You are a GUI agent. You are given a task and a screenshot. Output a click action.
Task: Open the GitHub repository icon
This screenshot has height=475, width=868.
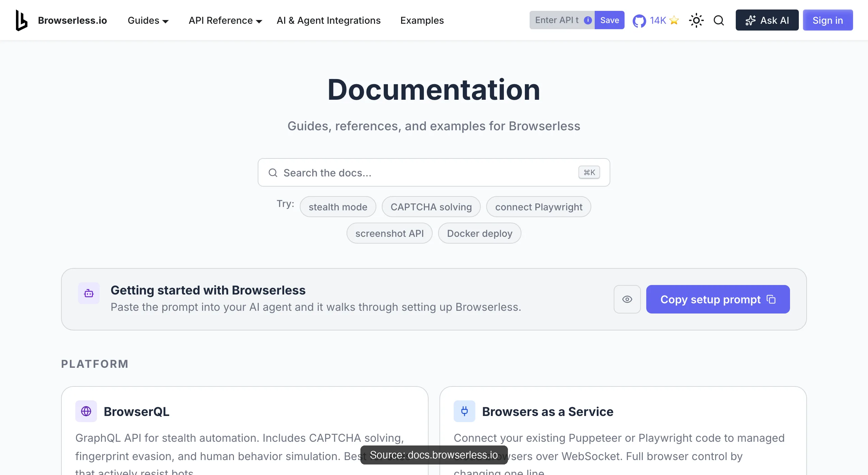click(x=639, y=21)
